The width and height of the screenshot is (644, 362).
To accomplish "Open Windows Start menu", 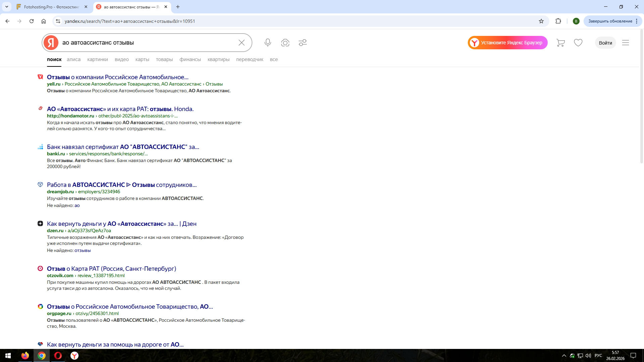I will pos(8,356).
